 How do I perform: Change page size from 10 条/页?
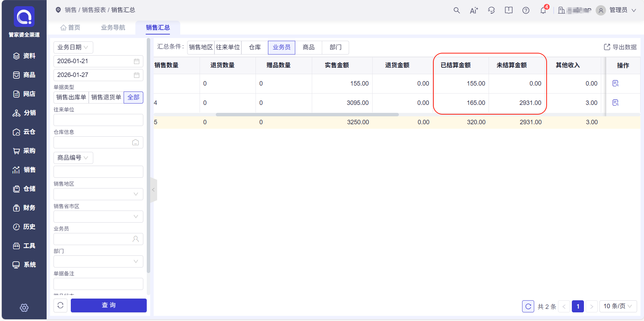pyautogui.click(x=618, y=306)
